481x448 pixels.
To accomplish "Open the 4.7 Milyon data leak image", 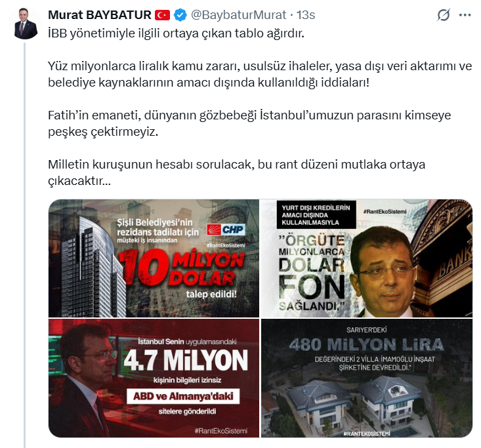I will point(154,378).
